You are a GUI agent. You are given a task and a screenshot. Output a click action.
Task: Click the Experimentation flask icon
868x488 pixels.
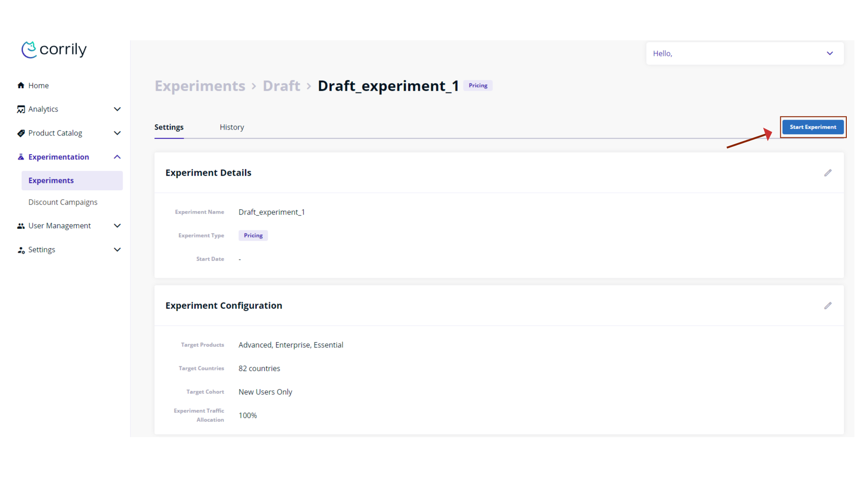21,157
